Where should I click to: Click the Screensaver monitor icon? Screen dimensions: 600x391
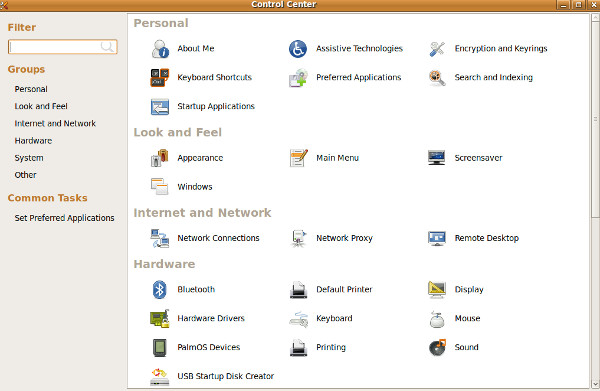437,158
